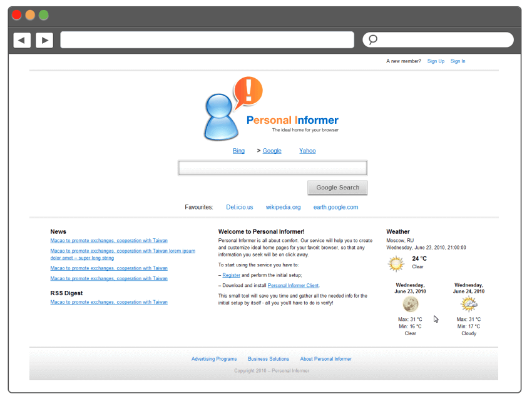Click the '24 °C' current temperature
Viewport: 532px width, 399px height.
pos(419,258)
